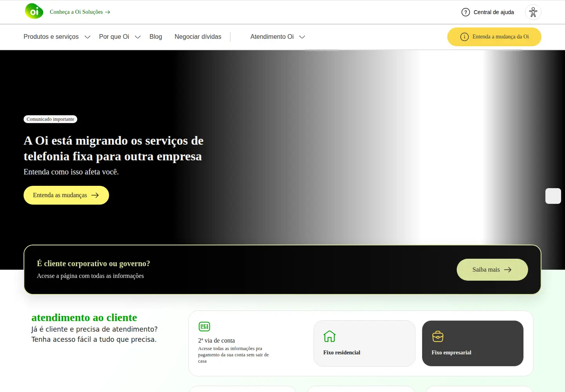This screenshot has height=392, width=565.
Task: Click the white next-slide button on the banner
Action: [553, 196]
